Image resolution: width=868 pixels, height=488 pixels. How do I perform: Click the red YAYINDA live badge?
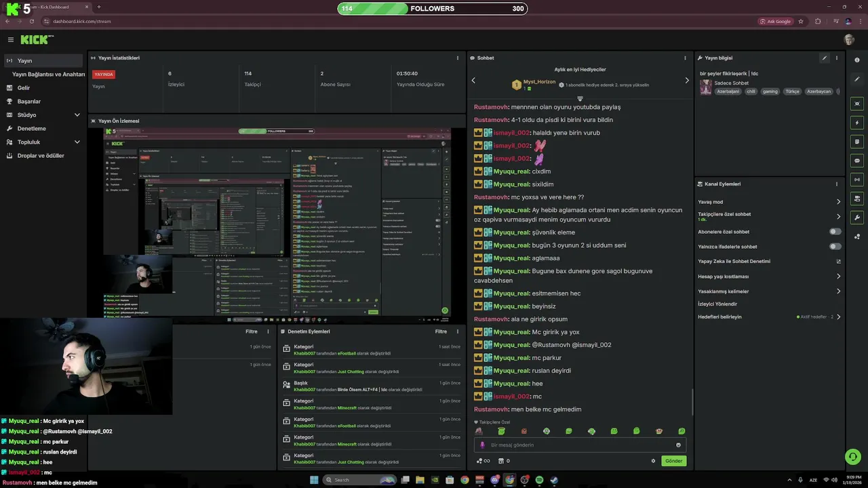point(104,75)
